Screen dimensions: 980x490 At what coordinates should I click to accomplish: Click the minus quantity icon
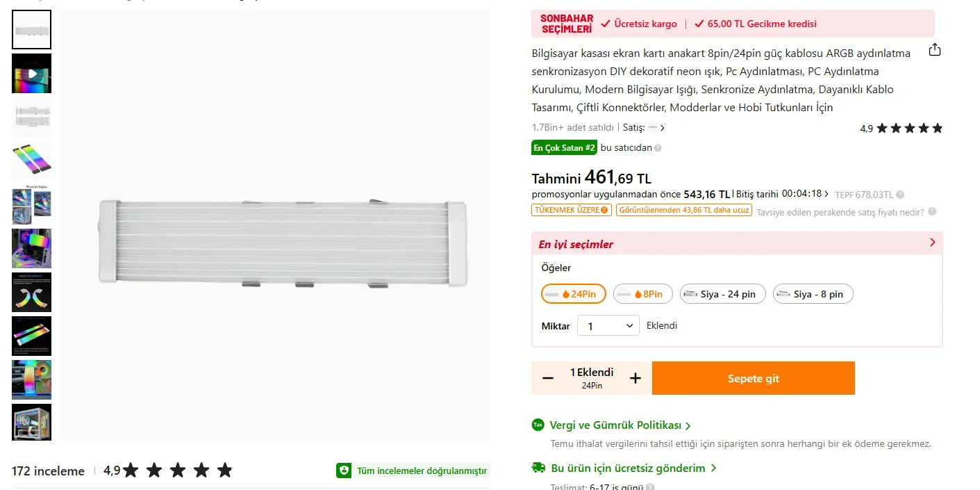point(548,378)
